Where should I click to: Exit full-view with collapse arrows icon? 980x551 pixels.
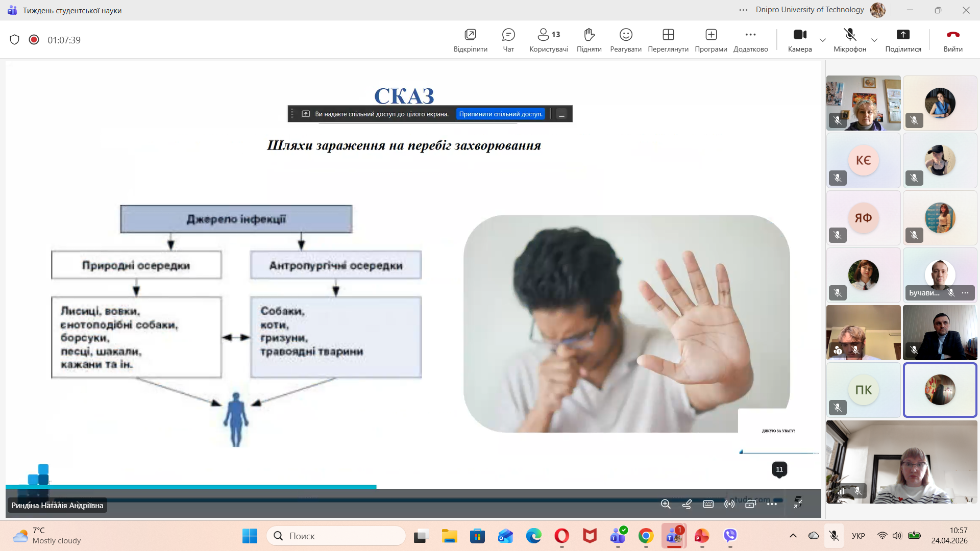[798, 503]
